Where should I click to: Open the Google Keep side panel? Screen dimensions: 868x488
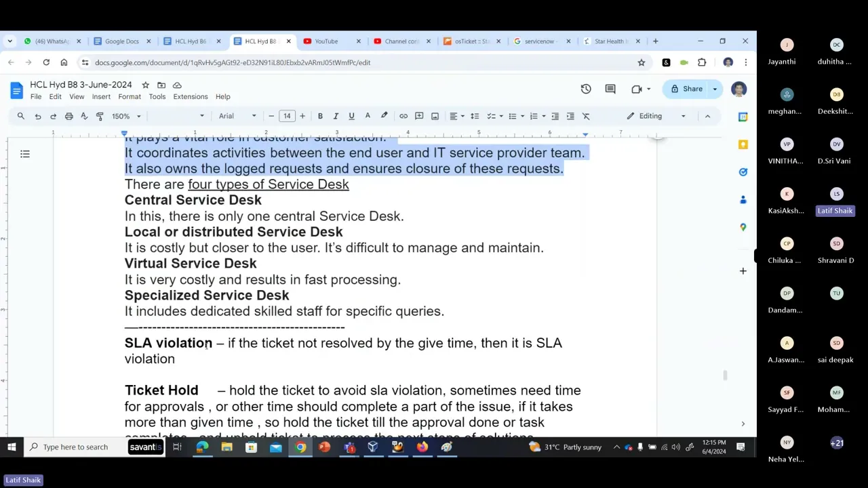coord(743,144)
